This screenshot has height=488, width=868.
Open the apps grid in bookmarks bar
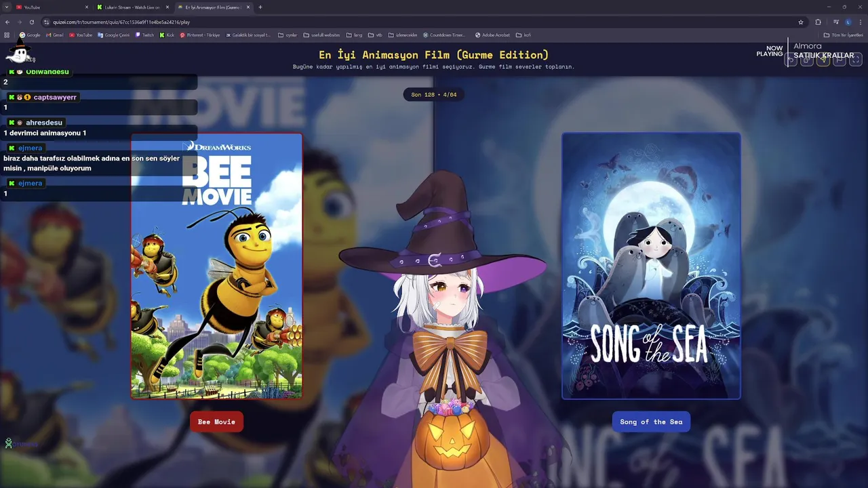7,35
